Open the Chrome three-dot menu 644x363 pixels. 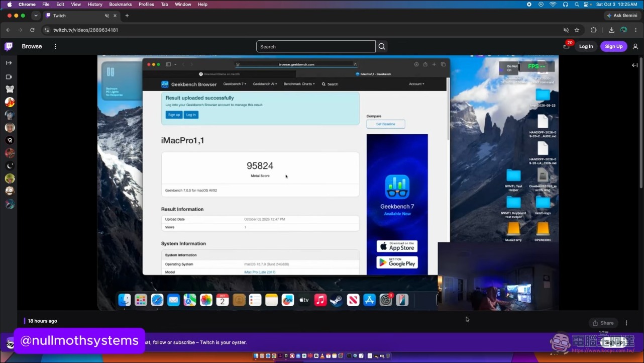(636, 30)
